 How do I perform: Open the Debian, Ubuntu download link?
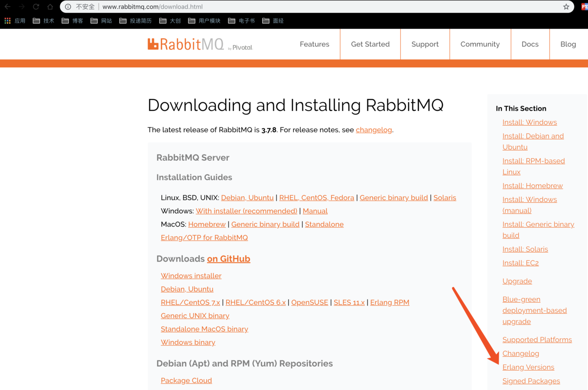[187, 289]
